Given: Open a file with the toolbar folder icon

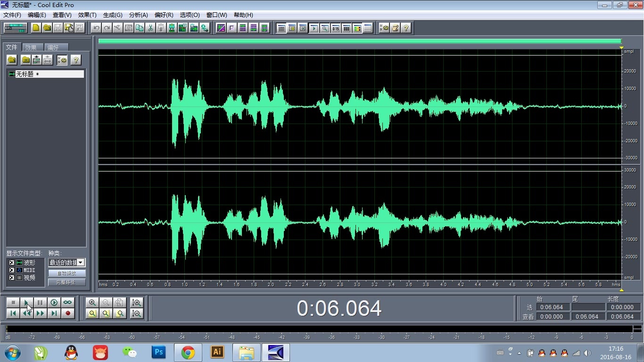Looking at the screenshot, I should pos(47,28).
